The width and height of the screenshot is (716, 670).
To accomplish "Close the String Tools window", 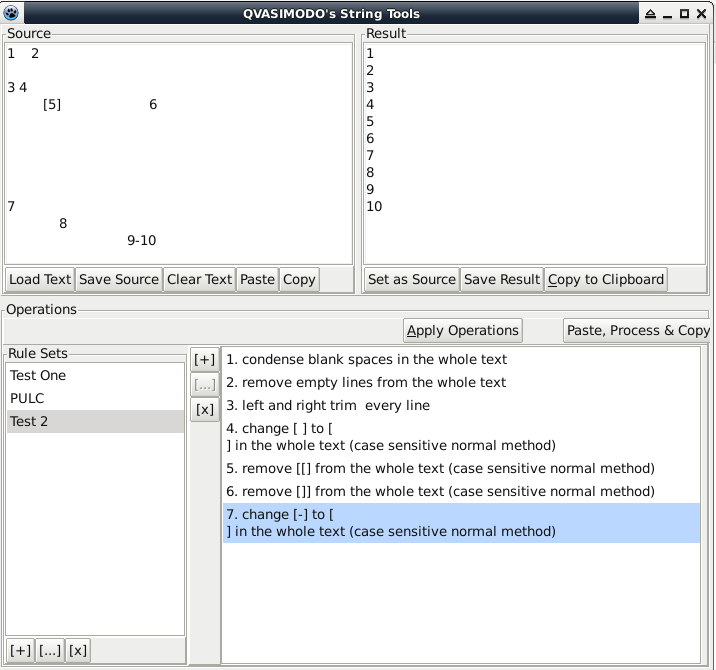I will [701, 14].
